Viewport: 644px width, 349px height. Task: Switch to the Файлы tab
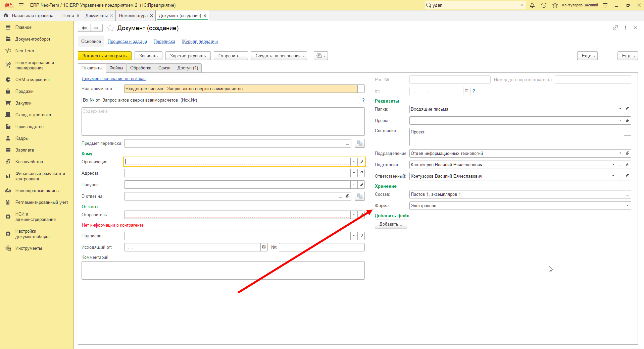pos(116,68)
